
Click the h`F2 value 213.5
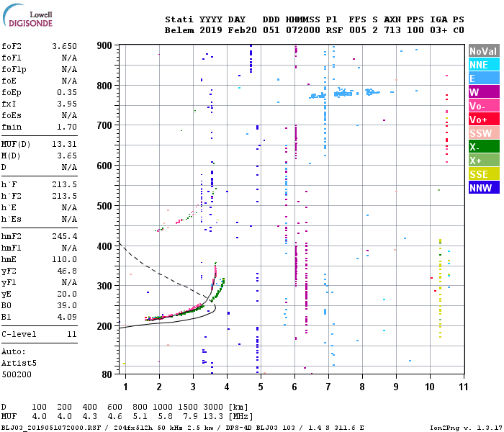point(65,196)
